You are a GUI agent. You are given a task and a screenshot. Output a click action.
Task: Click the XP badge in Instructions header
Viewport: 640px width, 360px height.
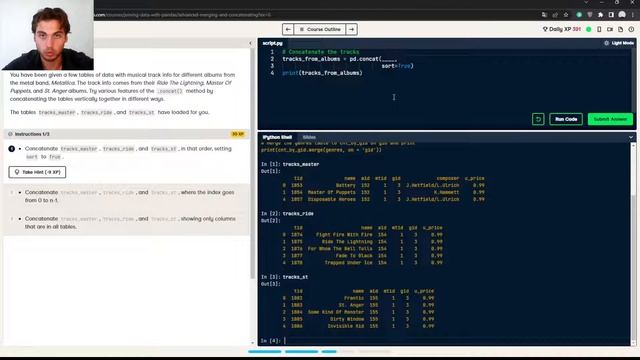point(238,134)
